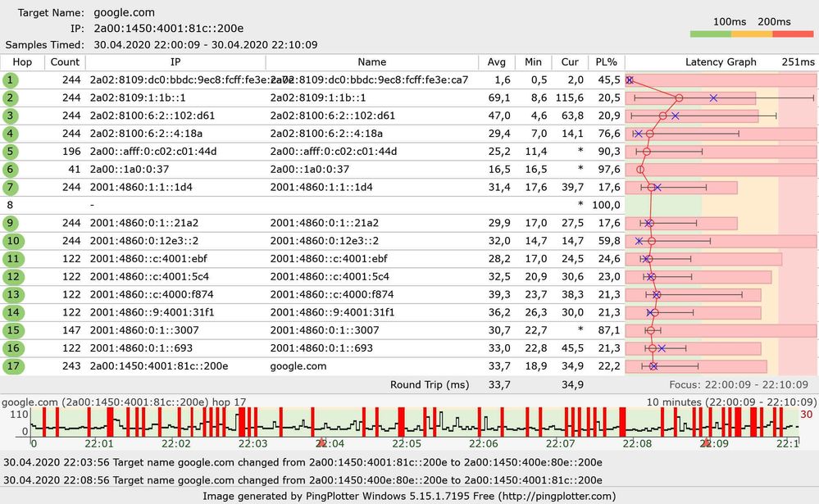Click the 97,6 packet loss value for hop 6
The height and width of the screenshot is (504, 819).
[609, 170]
